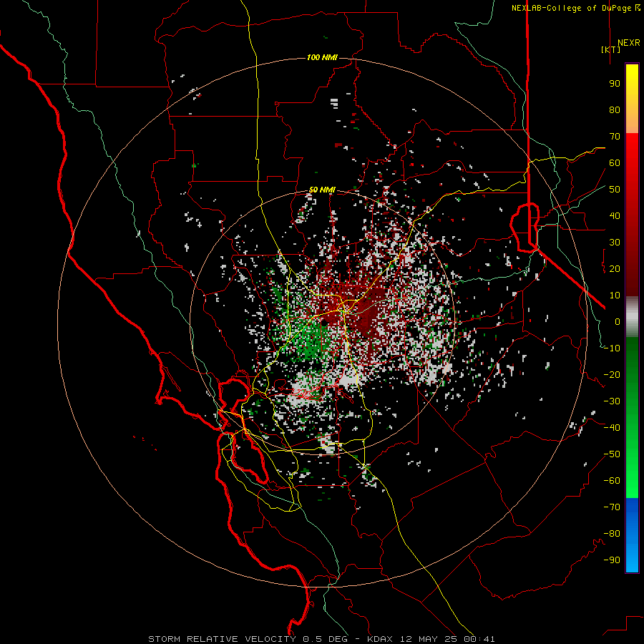Click the blue segment of the color bar
Screen dimensions: 644x644
coord(632,535)
